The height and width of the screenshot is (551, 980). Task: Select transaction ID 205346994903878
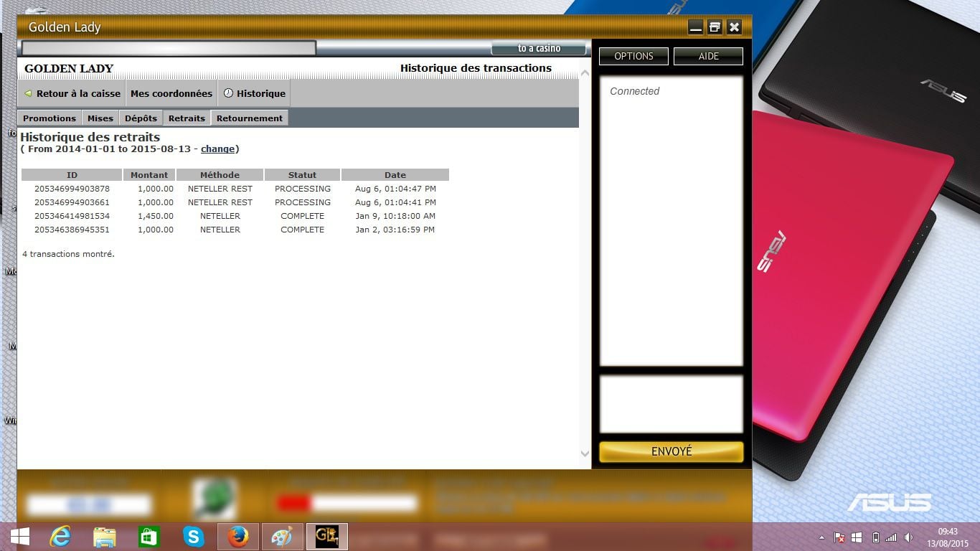pos(72,189)
